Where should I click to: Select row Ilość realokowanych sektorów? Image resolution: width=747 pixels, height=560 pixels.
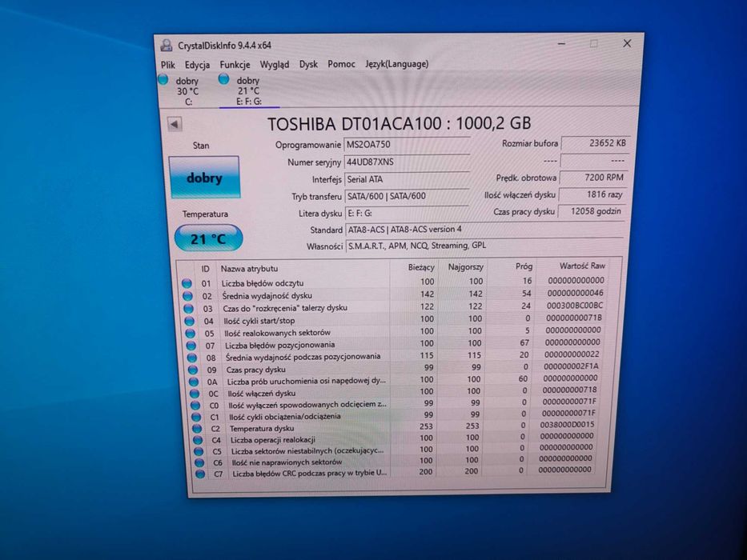pos(394,332)
